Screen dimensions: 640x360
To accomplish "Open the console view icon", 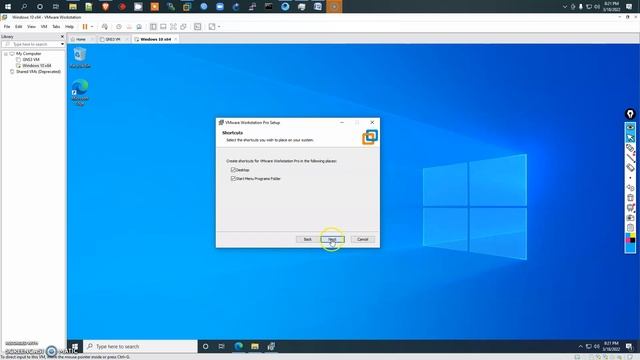I will click(x=198, y=27).
